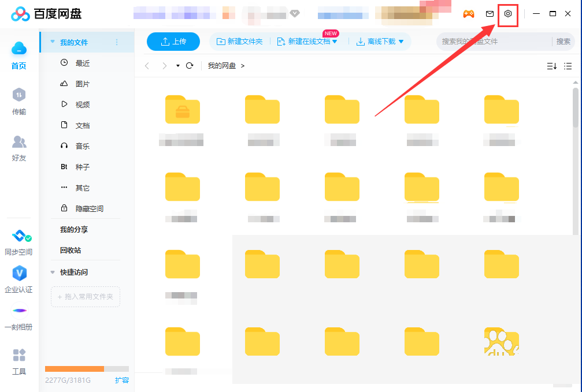Expand 离线下载 dropdown
The image size is (582, 392).
coord(401,42)
